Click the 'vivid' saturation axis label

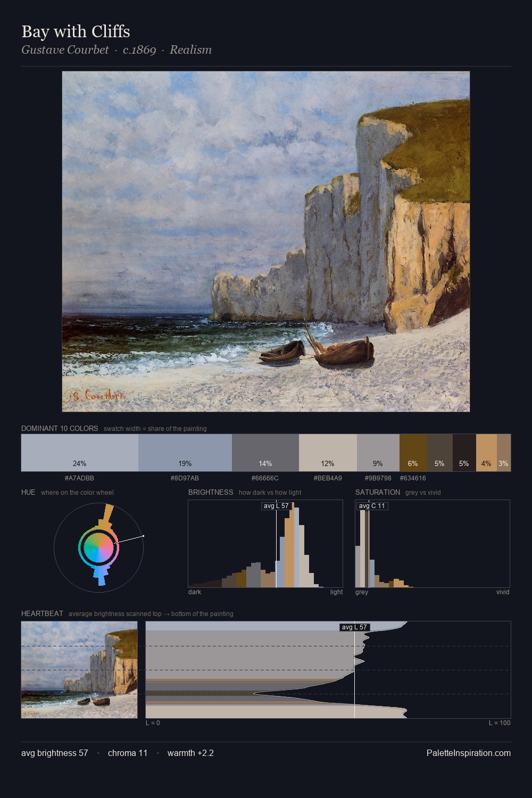click(503, 592)
